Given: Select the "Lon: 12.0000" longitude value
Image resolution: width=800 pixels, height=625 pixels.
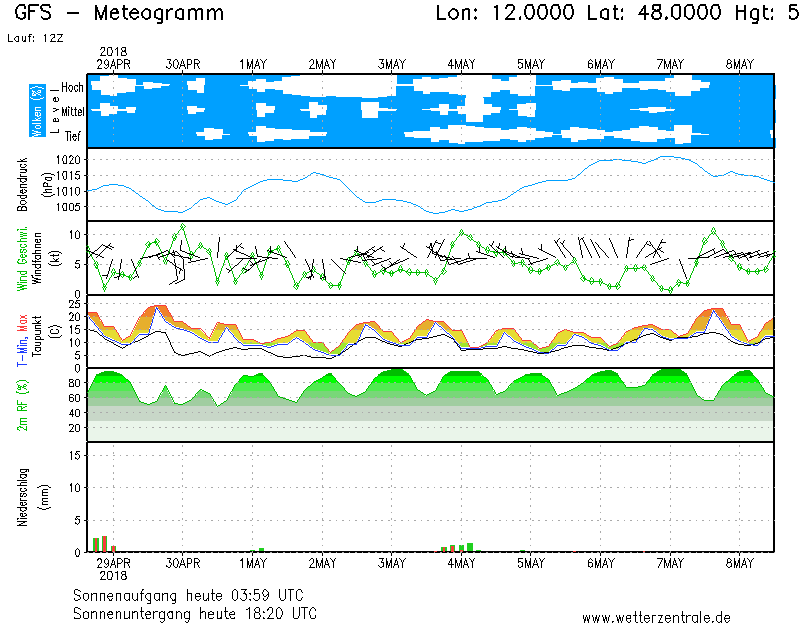Looking at the screenshot, I should point(505,13).
